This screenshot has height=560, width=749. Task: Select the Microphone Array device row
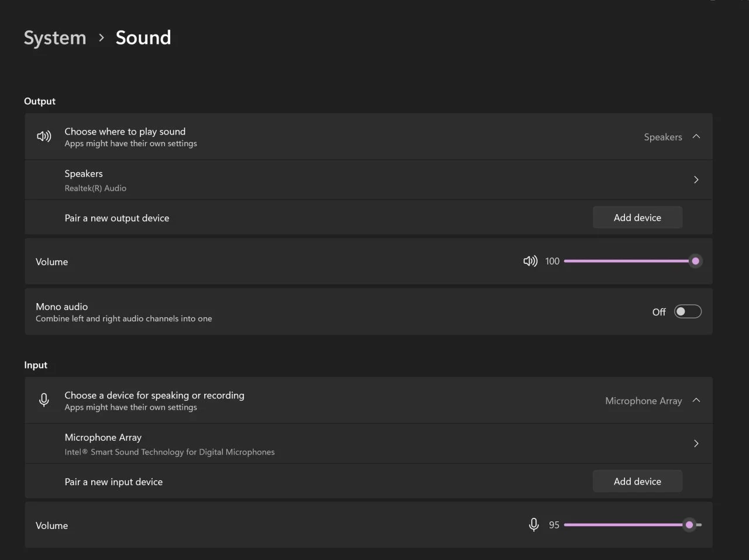pos(369,444)
